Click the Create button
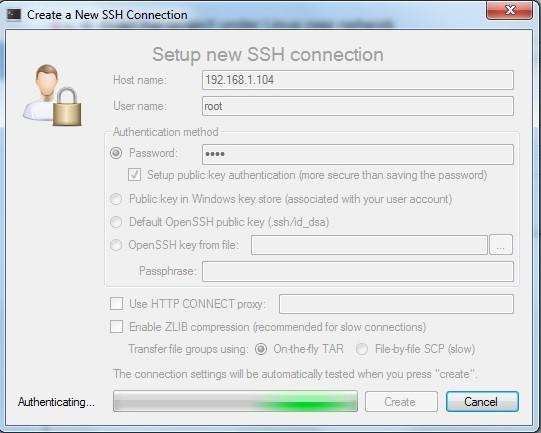Screen dimensions: 541x433 (401, 402)
